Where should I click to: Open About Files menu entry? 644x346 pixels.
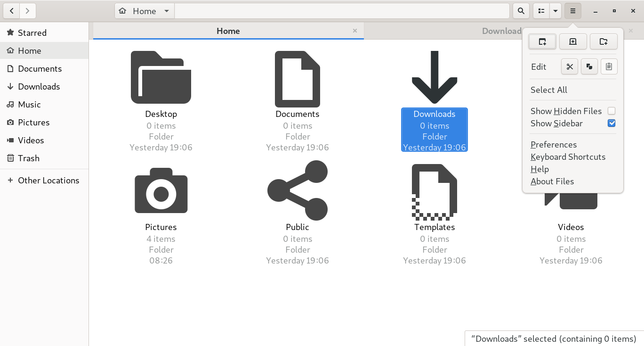pyautogui.click(x=552, y=181)
